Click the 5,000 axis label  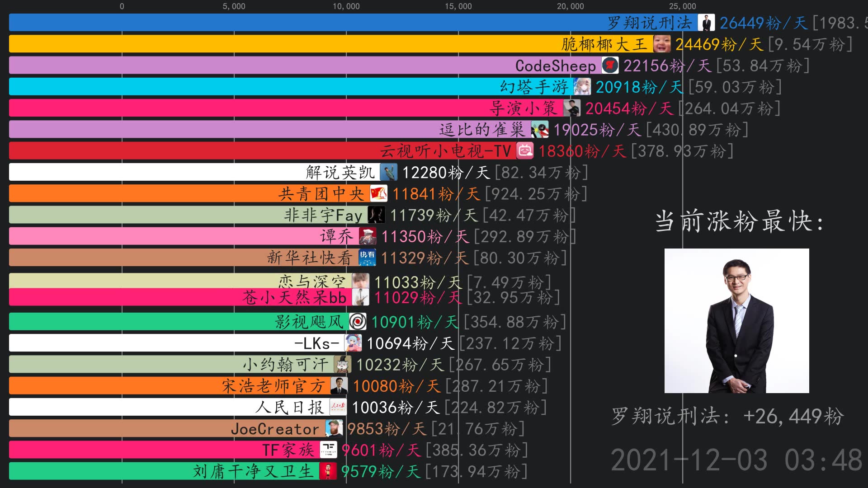(x=234, y=6)
